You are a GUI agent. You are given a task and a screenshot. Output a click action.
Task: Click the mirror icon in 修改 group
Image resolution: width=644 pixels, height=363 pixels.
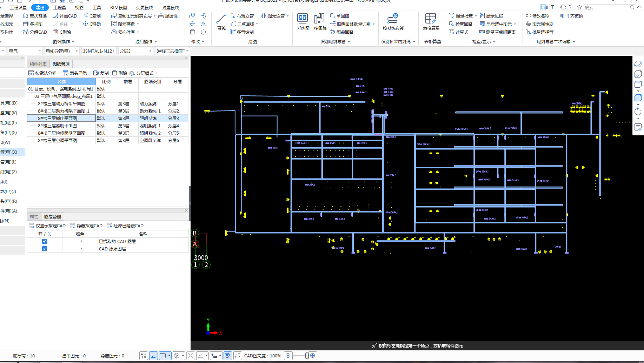203,24
